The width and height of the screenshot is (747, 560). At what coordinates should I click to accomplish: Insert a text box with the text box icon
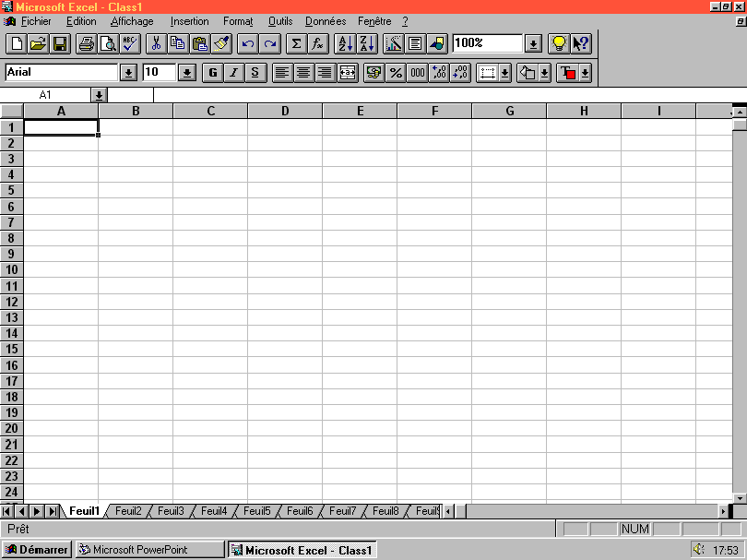415,44
